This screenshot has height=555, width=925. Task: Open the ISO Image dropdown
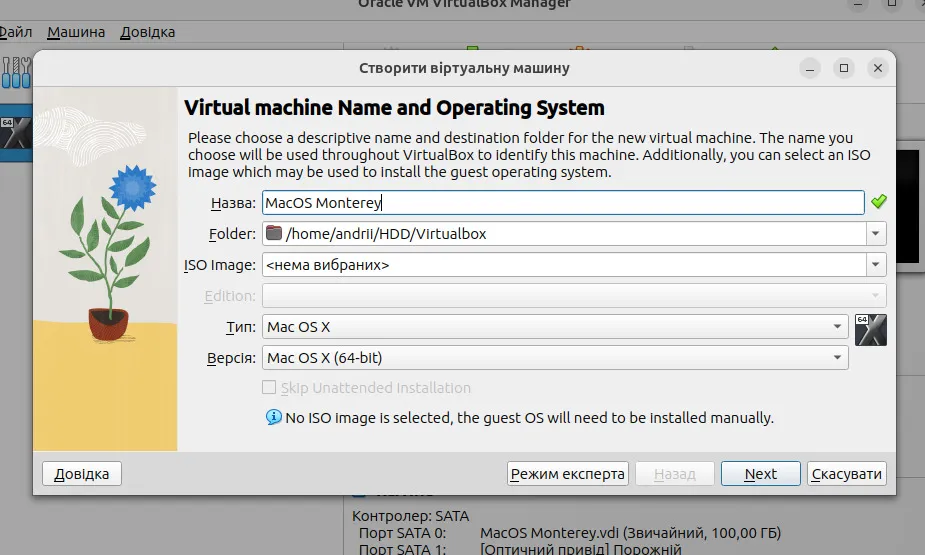875,265
